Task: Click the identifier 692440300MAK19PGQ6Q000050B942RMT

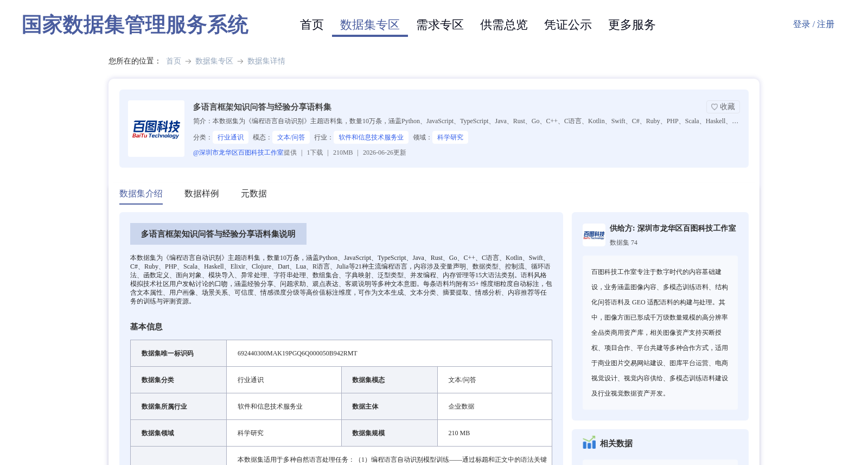Action: pyautogui.click(x=297, y=353)
